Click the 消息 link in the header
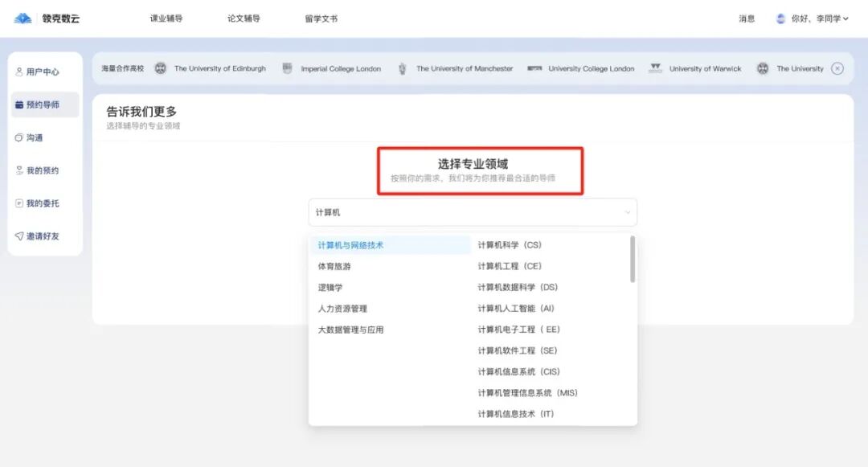The height and width of the screenshot is (467, 868). pyautogui.click(x=747, y=18)
